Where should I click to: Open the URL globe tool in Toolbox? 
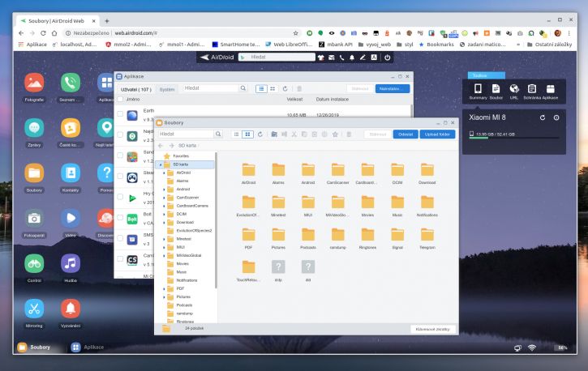click(513, 91)
